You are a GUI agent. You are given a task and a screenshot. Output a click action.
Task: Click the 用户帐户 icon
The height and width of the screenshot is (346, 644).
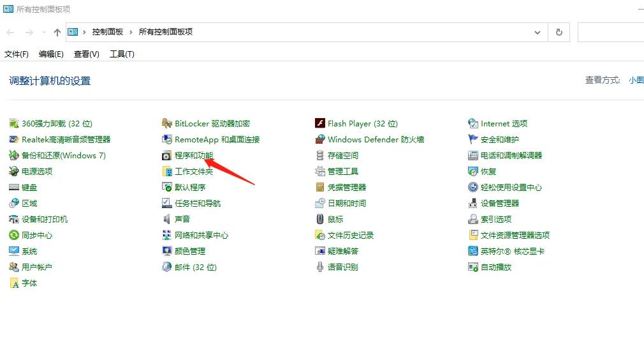pyautogui.click(x=14, y=267)
